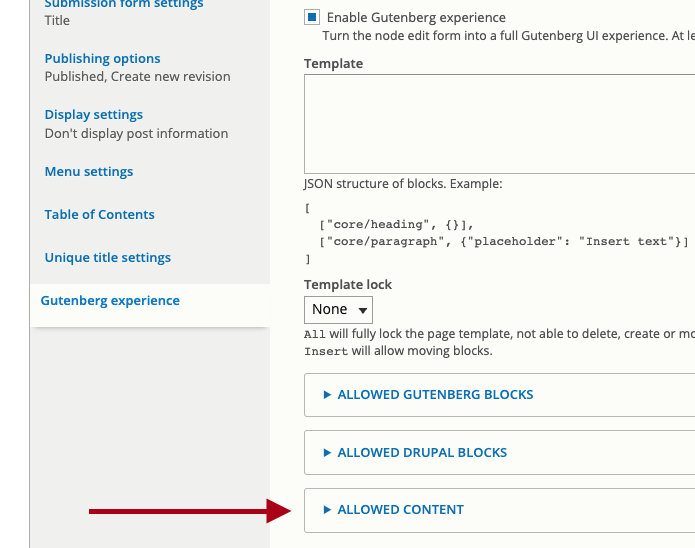Expand the Allowed Content section
Viewport: 695px width, 548px height.
click(x=401, y=510)
